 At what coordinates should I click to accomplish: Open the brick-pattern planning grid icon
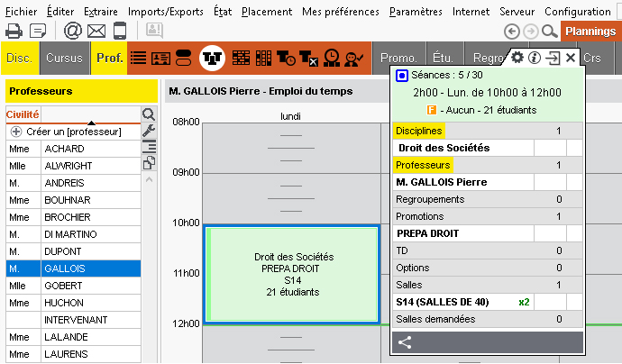click(241, 58)
